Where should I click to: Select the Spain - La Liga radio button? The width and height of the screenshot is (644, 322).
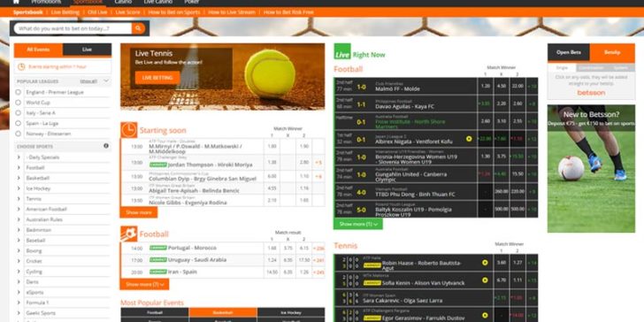click(x=18, y=123)
